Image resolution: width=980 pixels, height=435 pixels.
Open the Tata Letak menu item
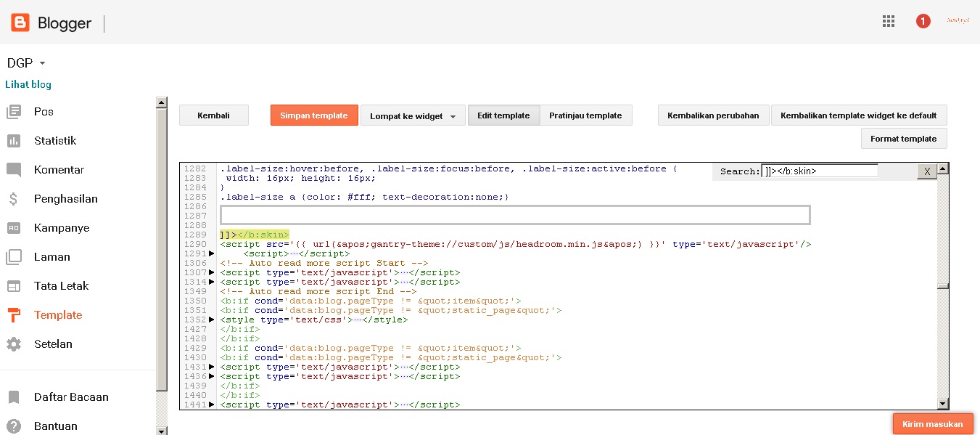click(61, 286)
